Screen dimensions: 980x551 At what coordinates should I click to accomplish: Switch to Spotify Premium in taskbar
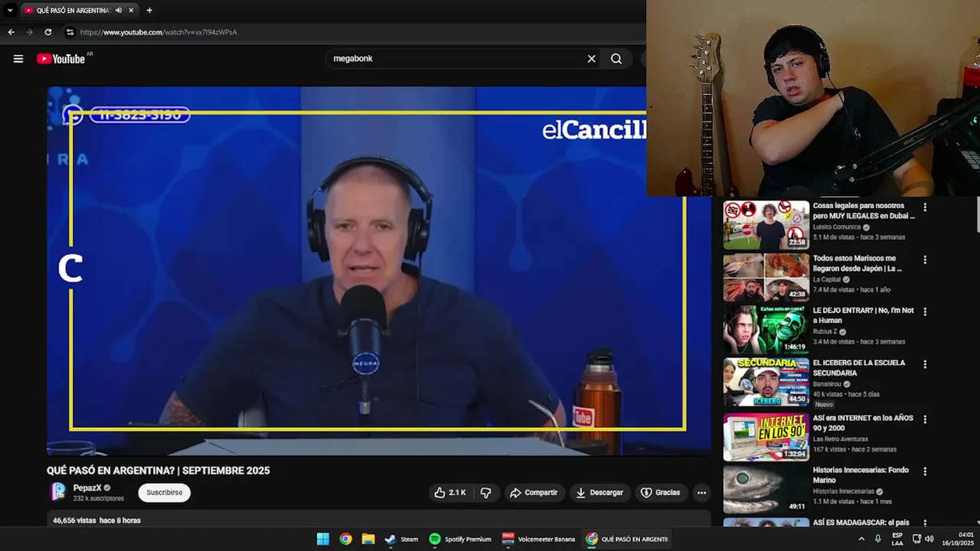coord(460,539)
